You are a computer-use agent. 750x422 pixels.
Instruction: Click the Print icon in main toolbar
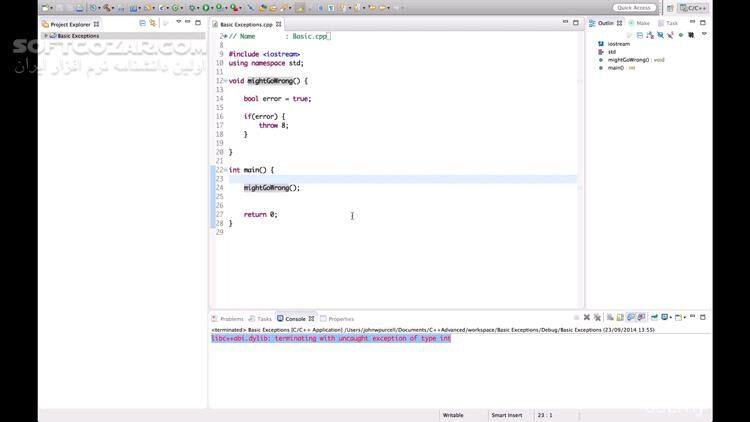pos(77,8)
